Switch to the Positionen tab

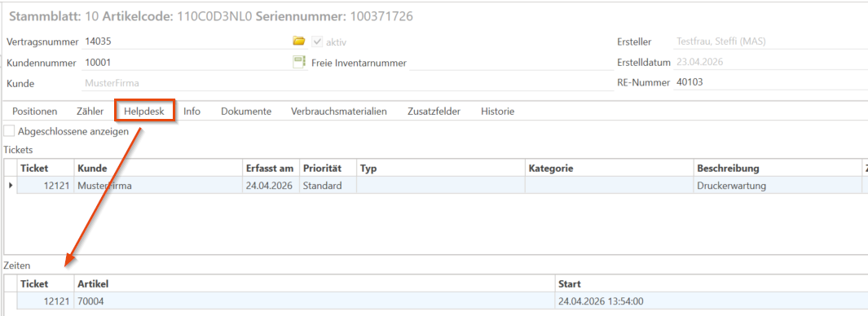pyautogui.click(x=35, y=112)
